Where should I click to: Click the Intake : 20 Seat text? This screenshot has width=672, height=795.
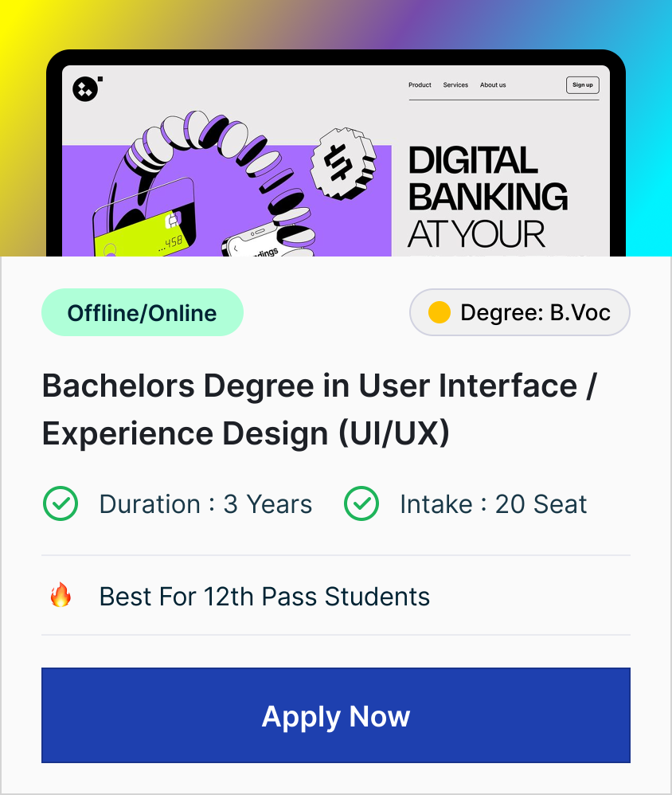pyautogui.click(x=493, y=504)
